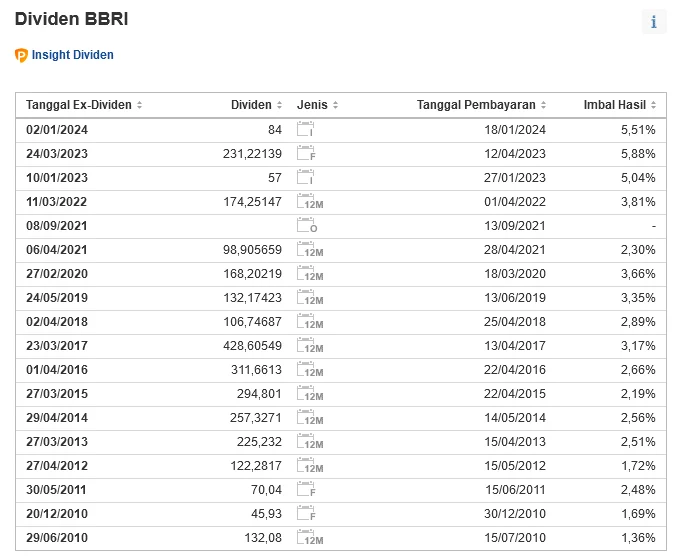Click 12M type icon in 27/03/2015 row
This screenshot has width=681, height=559.
click(x=310, y=394)
